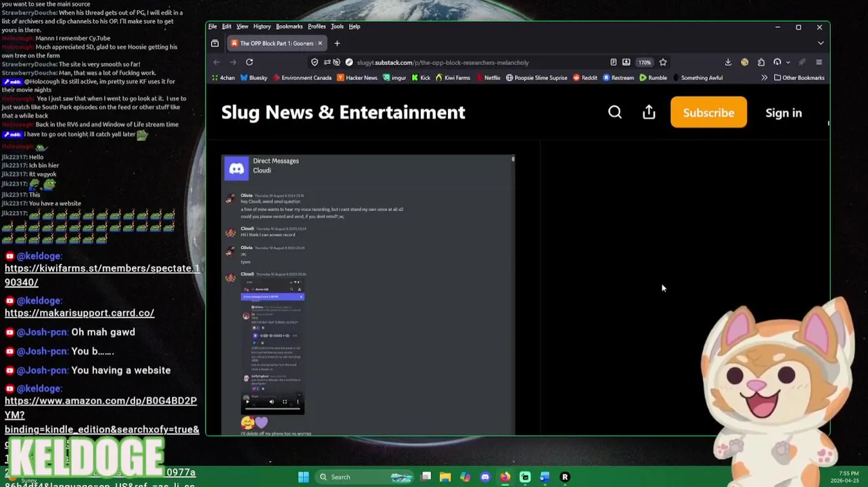This screenshot has height=487, width=868.
Task: Open the Rumble bookmark
Action: point(653,78)
